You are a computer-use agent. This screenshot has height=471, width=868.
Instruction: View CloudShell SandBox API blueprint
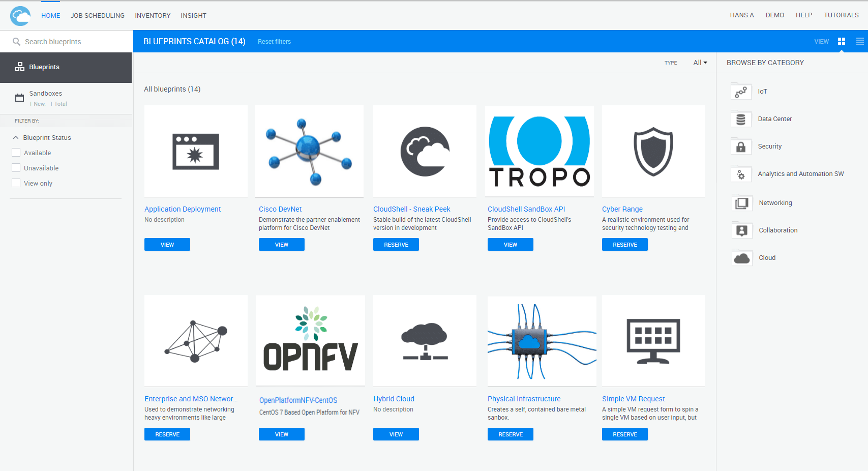coord(511,245)
